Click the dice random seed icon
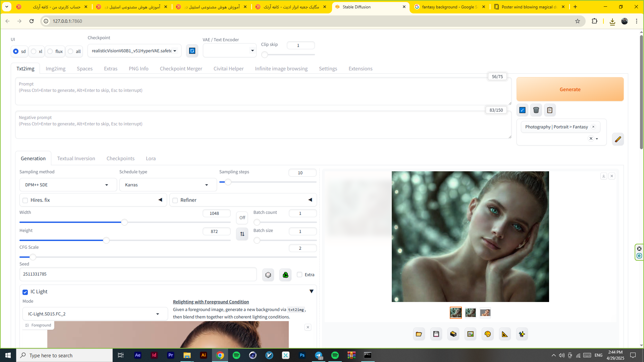This screenshot has height=362, width=644. click(x=268, y=275)
